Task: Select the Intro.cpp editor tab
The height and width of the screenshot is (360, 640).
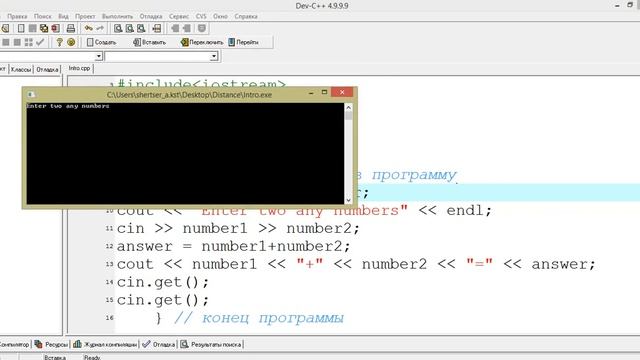Action: [79, 68]
